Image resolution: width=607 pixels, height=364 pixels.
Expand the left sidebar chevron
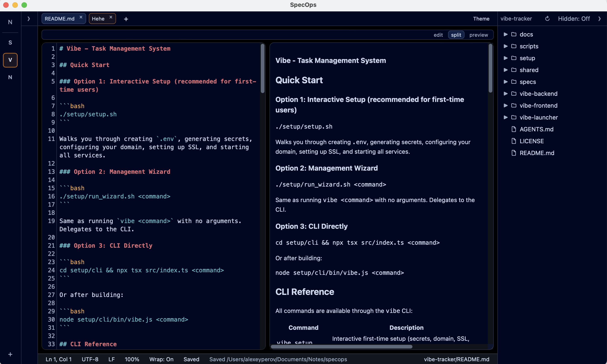[x=29, y=19]
